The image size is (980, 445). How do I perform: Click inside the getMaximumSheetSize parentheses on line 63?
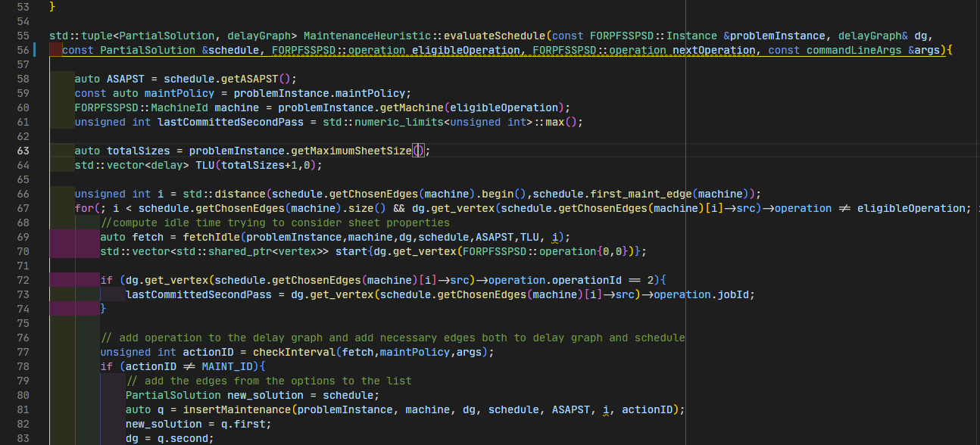coord(417,151)
